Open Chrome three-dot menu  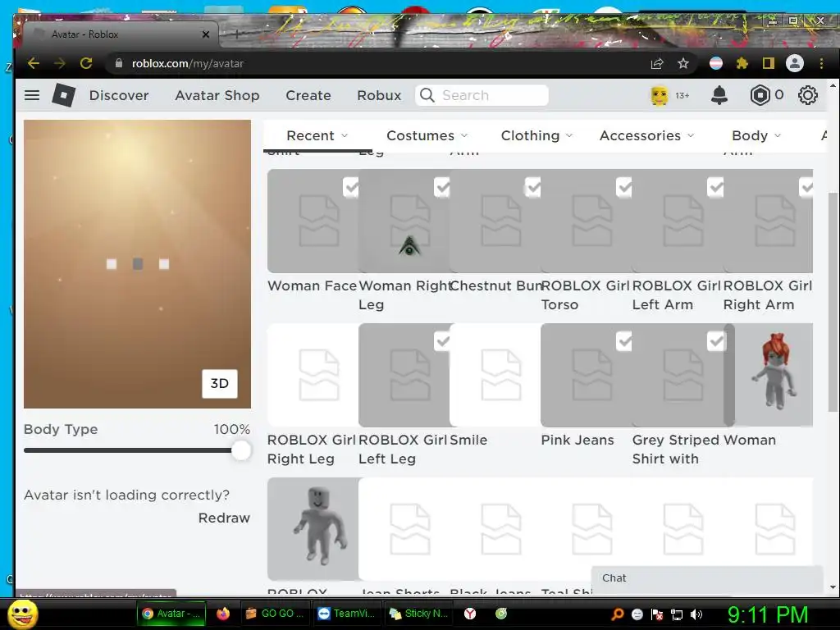(821, 63)
